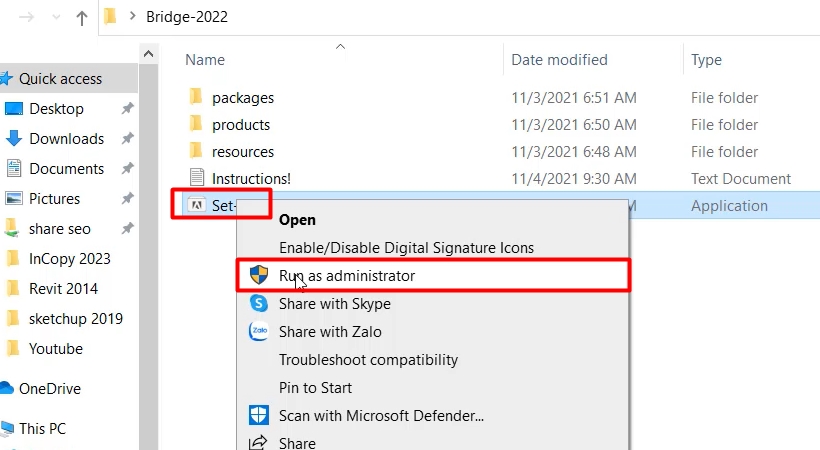Select Run as administrator
Image resolution: width=820 pixels, height=450 pixels.
346,275
